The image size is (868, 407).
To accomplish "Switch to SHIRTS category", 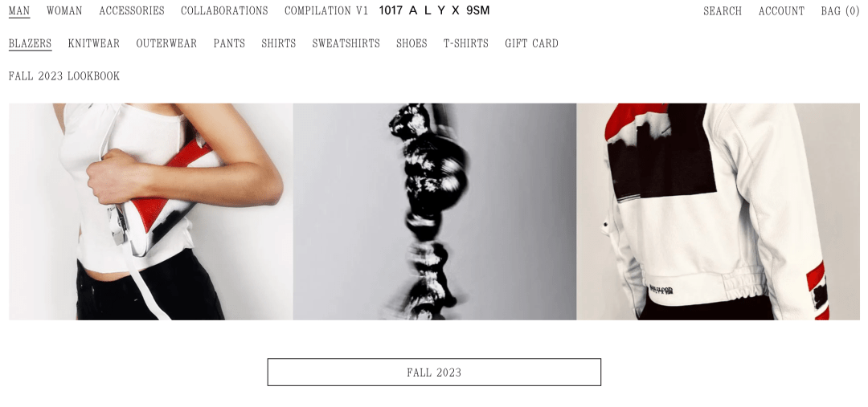I will click(x=278, y=43).
